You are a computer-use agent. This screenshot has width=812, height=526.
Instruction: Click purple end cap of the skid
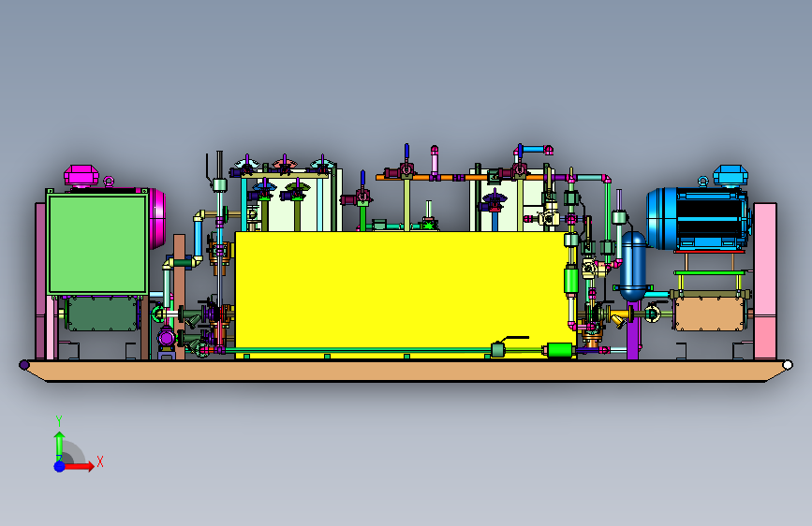(x=23, y=365)
